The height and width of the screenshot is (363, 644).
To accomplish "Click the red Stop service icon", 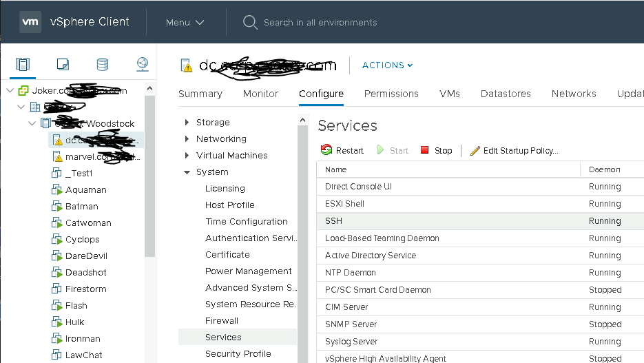I will pyautogui.click(x=425, y=150).
